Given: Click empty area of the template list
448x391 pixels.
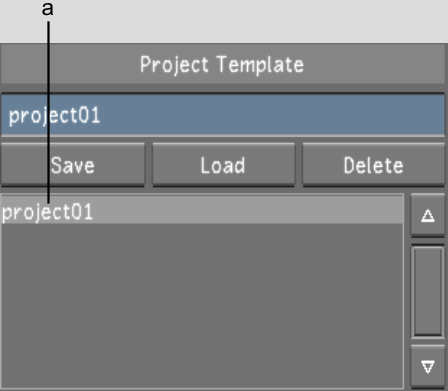Looking at the screenshot, I should (x=202, y=305).
